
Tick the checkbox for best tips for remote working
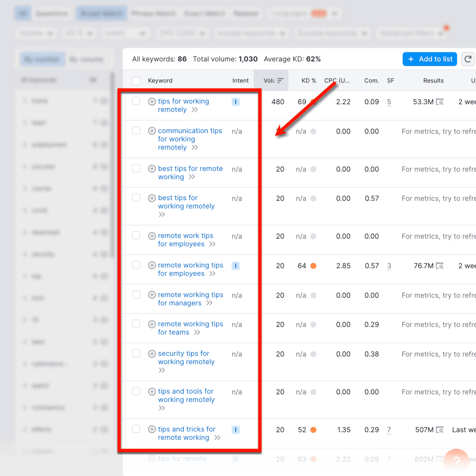136,168
